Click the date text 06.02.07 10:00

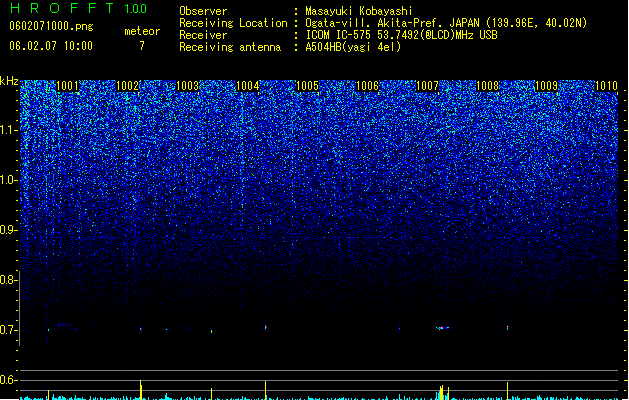(x=51, y=46)
